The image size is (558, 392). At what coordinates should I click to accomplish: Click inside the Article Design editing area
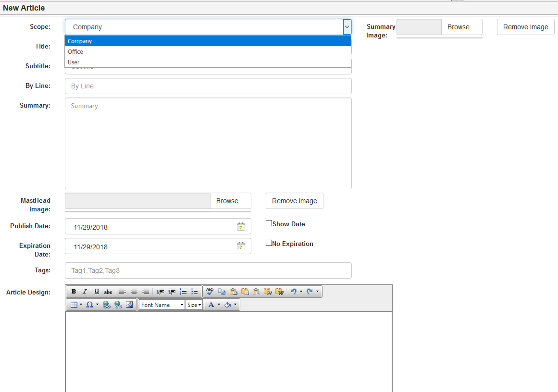point(229,352)
